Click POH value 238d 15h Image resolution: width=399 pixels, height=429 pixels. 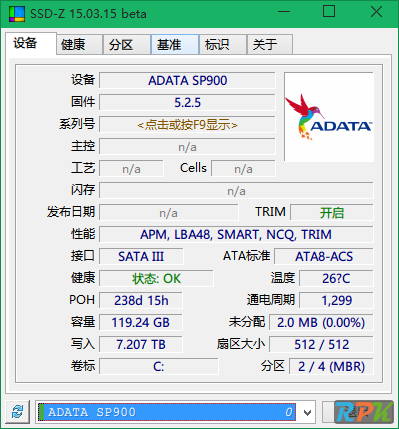click(x=141, y=301)
